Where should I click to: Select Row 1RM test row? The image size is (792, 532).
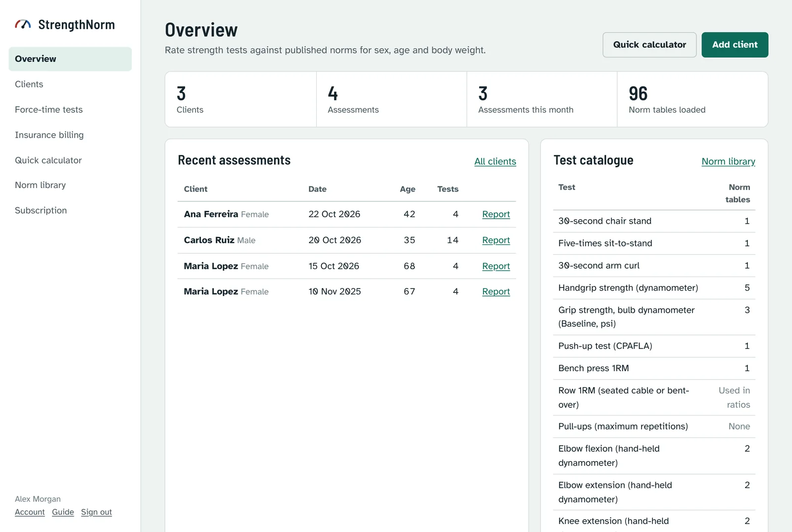pyautogui.click(x=654, y=397)
